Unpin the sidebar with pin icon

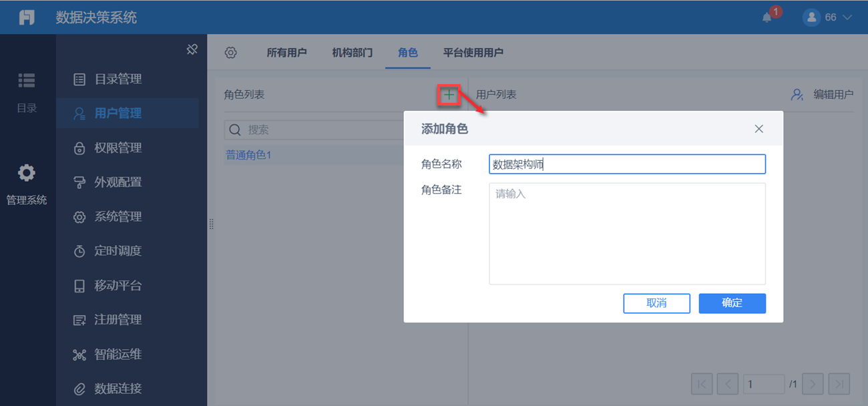(x=192, y=49)
